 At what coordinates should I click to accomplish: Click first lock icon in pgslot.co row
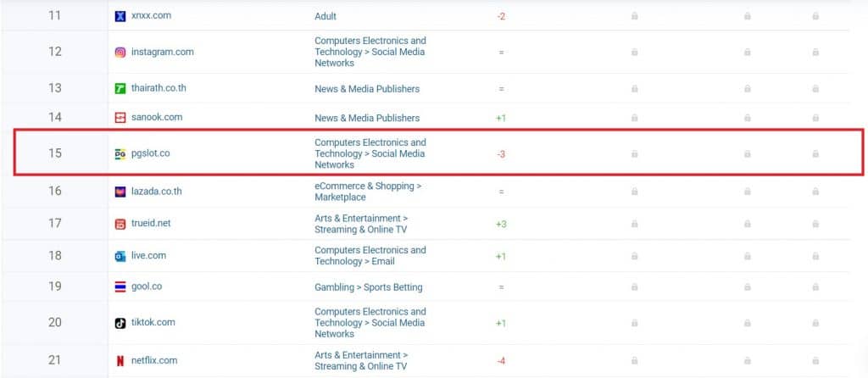[x=634, y=154]
